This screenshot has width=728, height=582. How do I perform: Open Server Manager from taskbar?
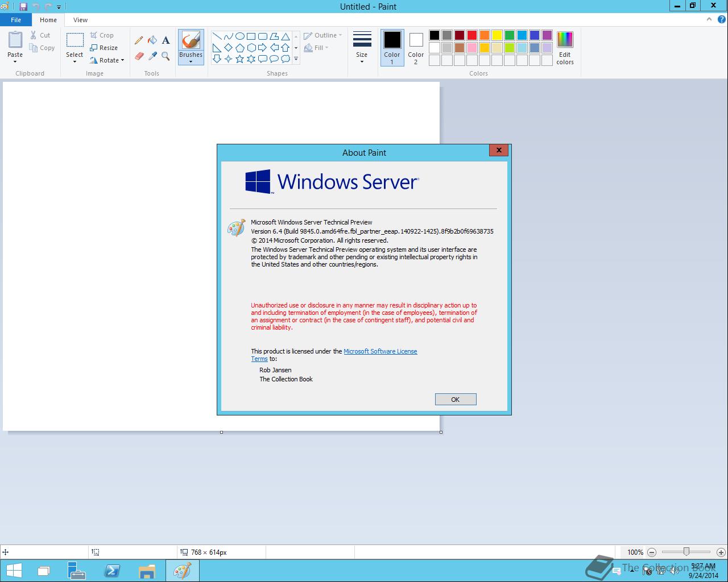[x=77, y=571]
